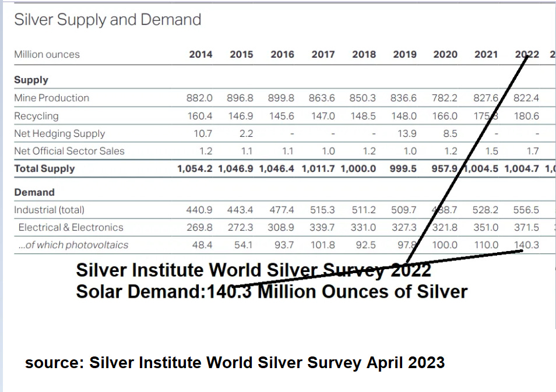556x392 pixels.
Task: Click the "Silver Supply and Demand" title
Action: pyautogui.click(x=107, y=20)
